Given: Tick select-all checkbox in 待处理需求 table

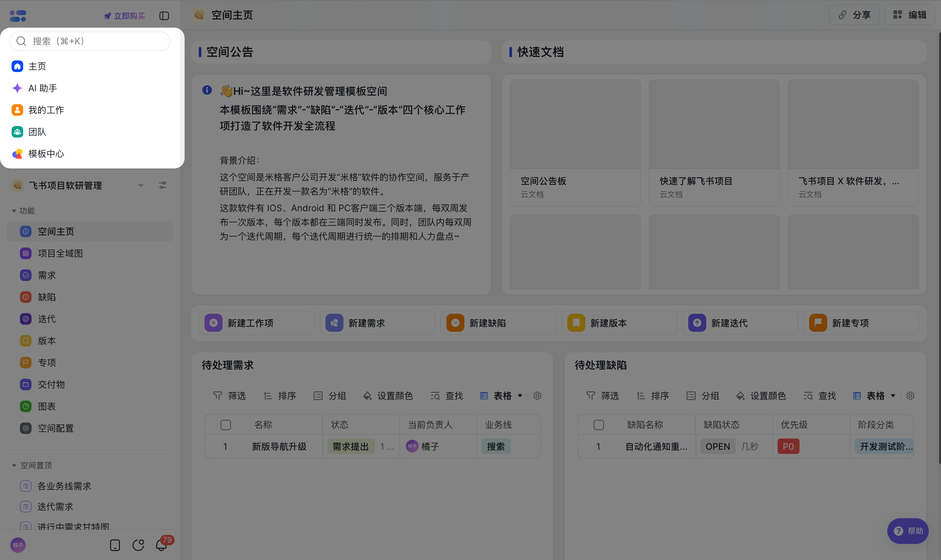Looking at the screenshot, I should [226, 425].
